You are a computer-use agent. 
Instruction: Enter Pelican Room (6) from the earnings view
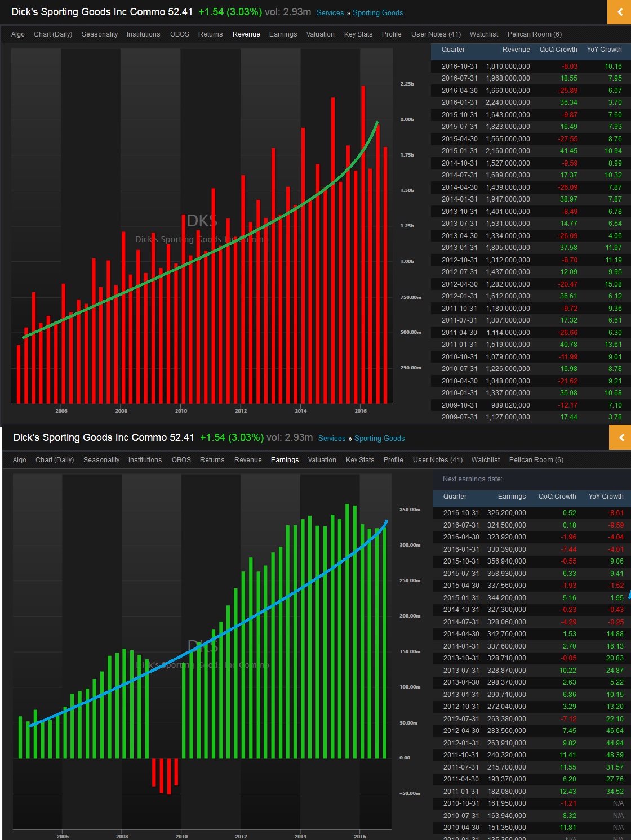[536, 460]
